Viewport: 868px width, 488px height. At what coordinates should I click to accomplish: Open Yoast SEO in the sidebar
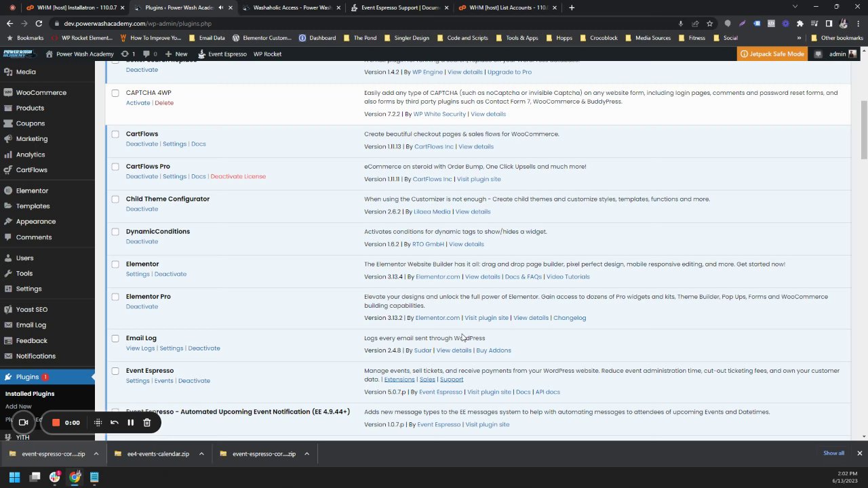32,310
